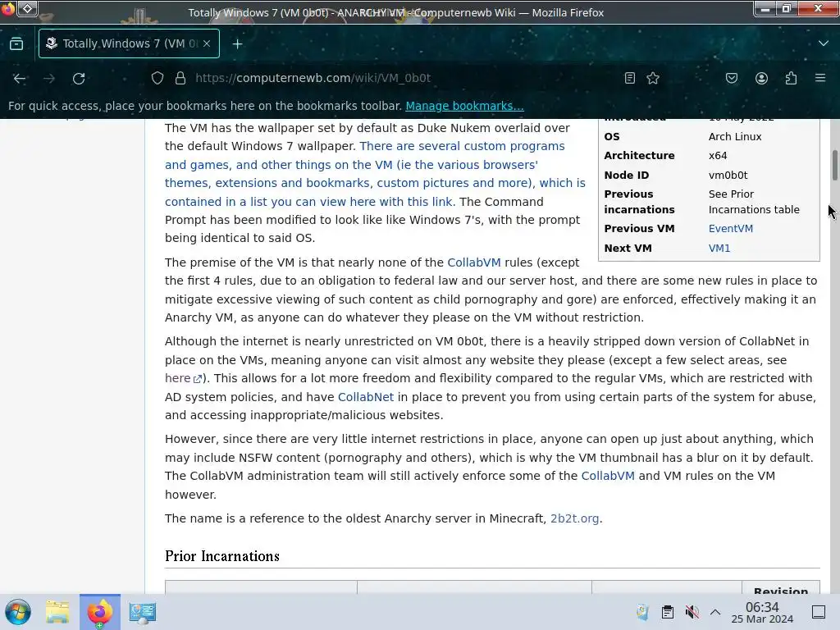840x630 pixels.
Task: Open Manage bookmarks link
Action: coord(464,106)
